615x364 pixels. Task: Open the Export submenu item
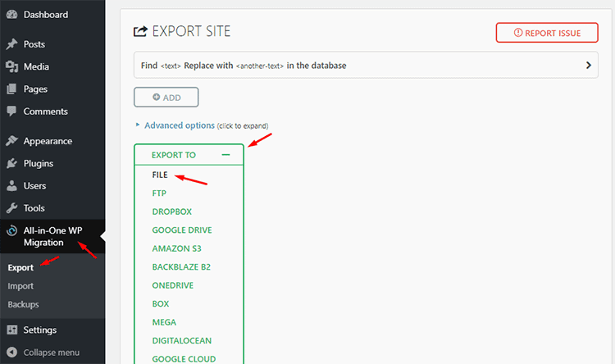(20, 267)
